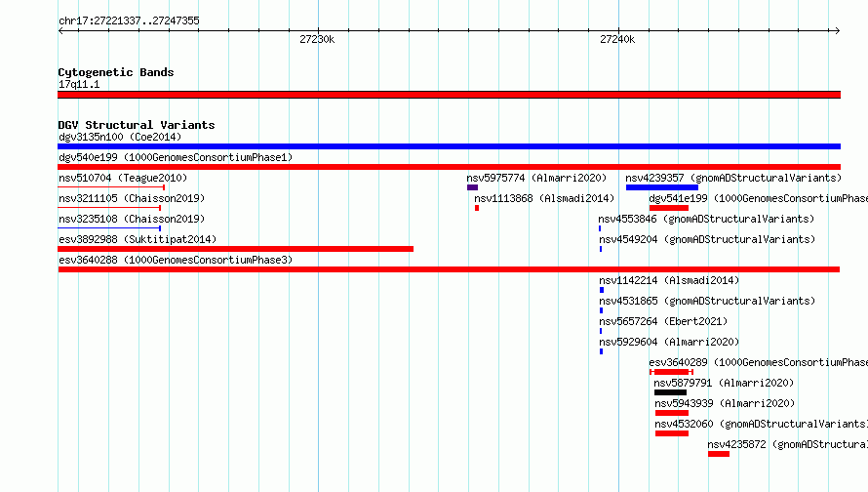Click the red esv3640289 bar with whiskers
Screen dimensions: 868x492
click(x=672, y=372)
